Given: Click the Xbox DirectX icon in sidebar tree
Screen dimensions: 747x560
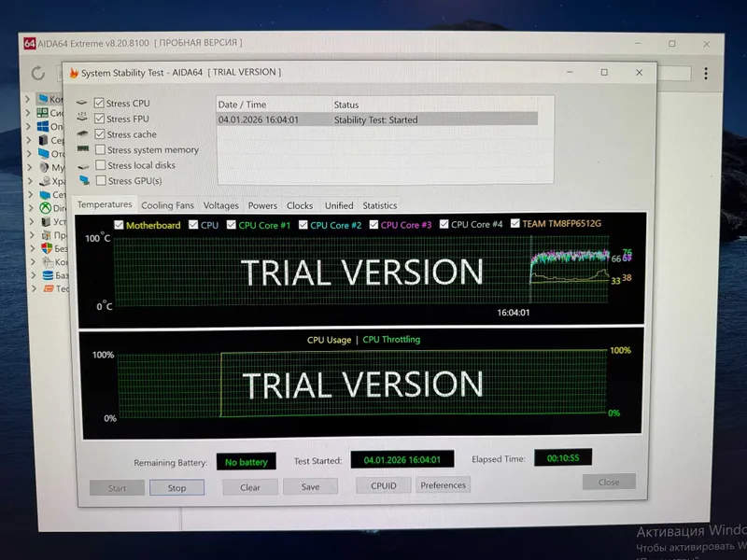Looking at the screenshot, I should (x=45, y=208).
